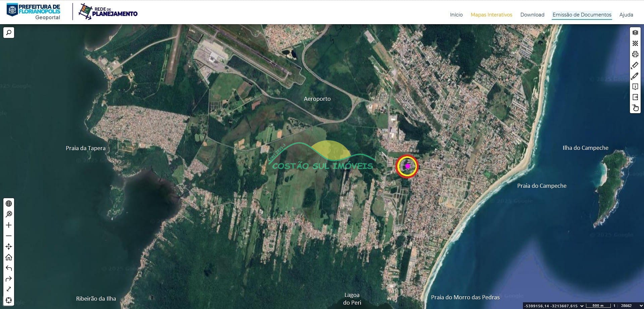Click the magenta marker inside the circle
Image resolution: width=644 pixels, height=309 pixels.
pyautogui.click(x=407, y=166)
